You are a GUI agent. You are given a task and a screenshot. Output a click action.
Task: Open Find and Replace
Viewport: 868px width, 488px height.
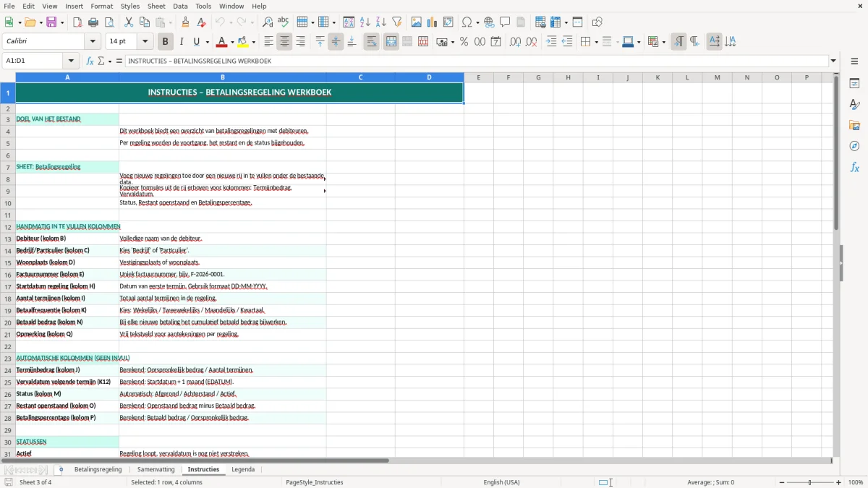tap(268, 22)
